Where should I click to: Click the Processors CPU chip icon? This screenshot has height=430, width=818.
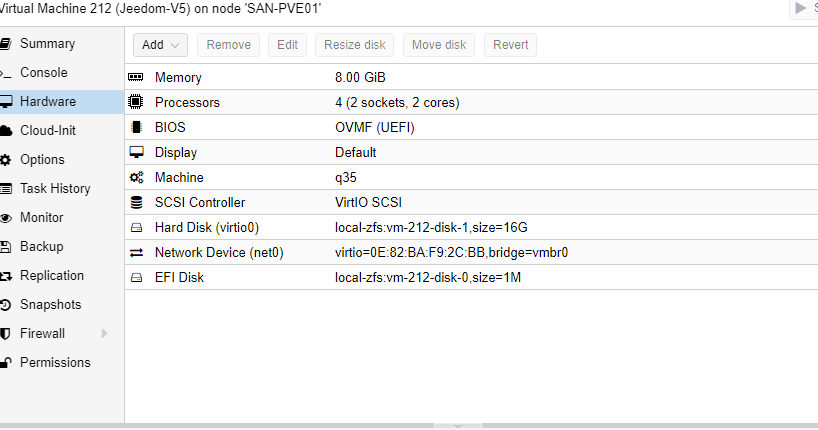pyautogui.click(x=136, y=102)
